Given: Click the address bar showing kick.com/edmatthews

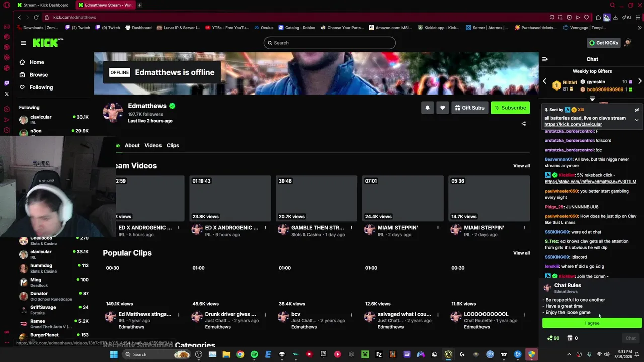Looking at the screenshot, I should pyautogui.click(x=74, y=17).
